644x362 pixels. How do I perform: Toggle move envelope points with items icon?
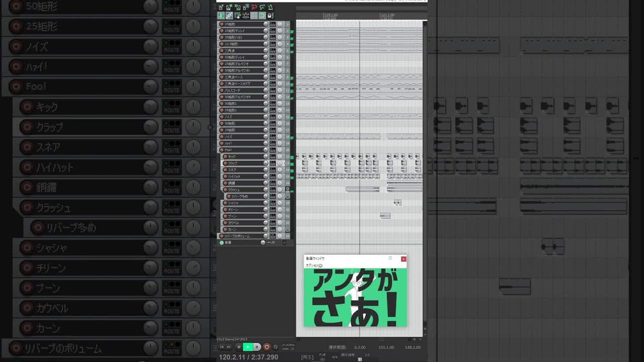pyautogui.click(x=246, y=16)
